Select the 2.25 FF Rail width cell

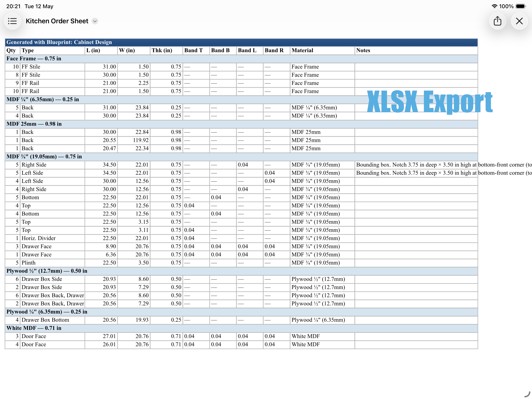tap(134, 83)
